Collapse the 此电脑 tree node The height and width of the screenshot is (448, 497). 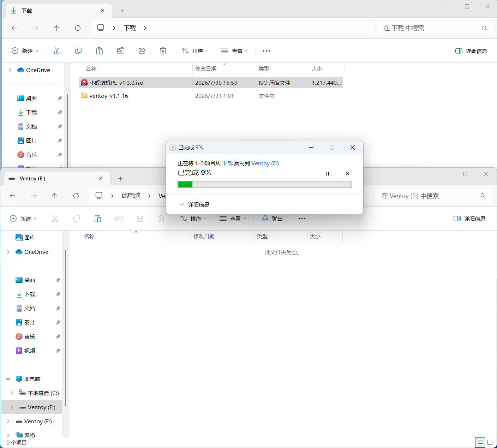click(x=8, y=379)
